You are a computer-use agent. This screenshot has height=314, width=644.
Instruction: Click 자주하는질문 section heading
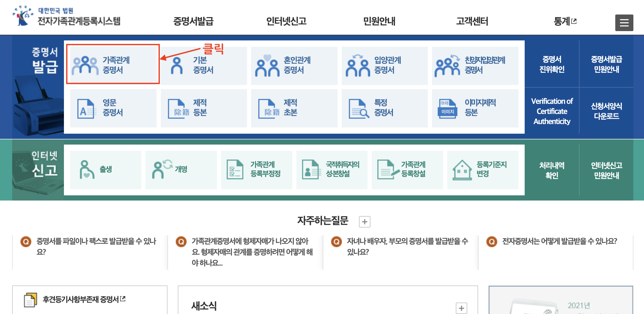pyautogui.click(x=323, y=220)
